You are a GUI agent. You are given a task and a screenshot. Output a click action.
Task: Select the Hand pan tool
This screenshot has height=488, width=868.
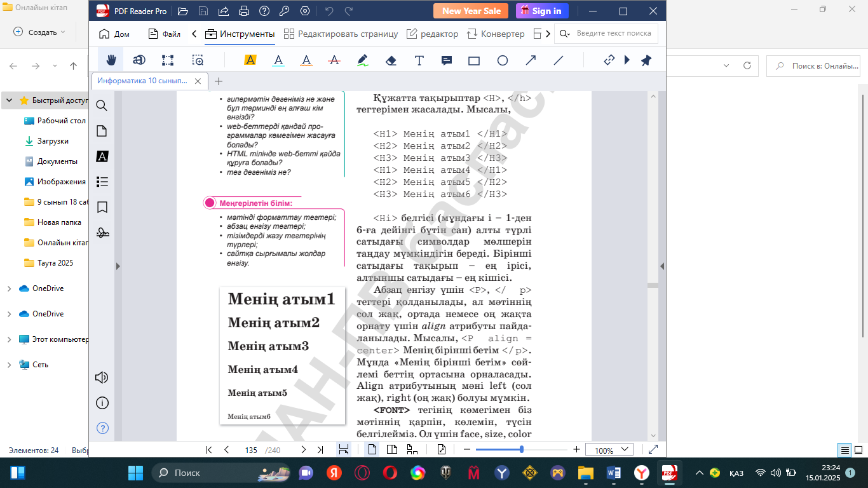pyautogui.click(x=111, y=60)
